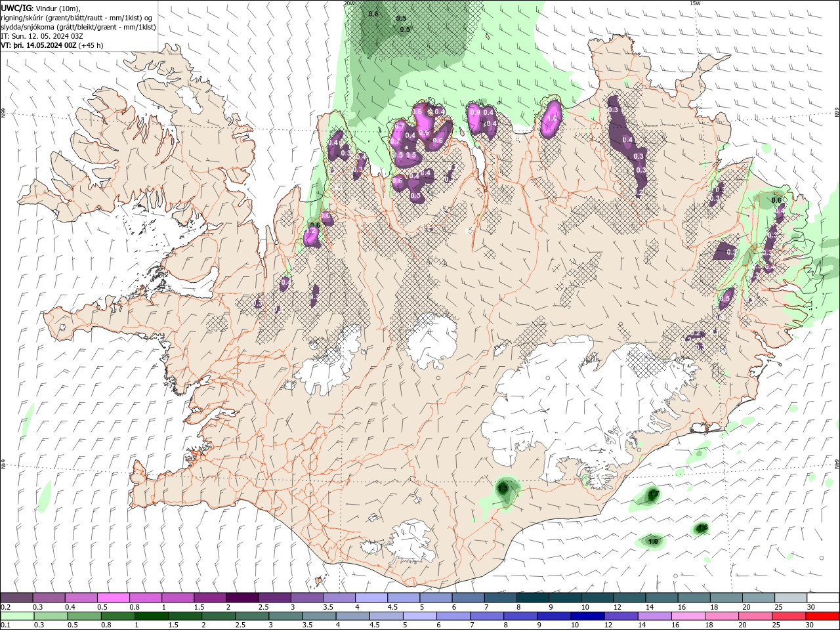Click palest green lower legend swatch at 0.1
This screenshot has width=840, height=630.
18,616
